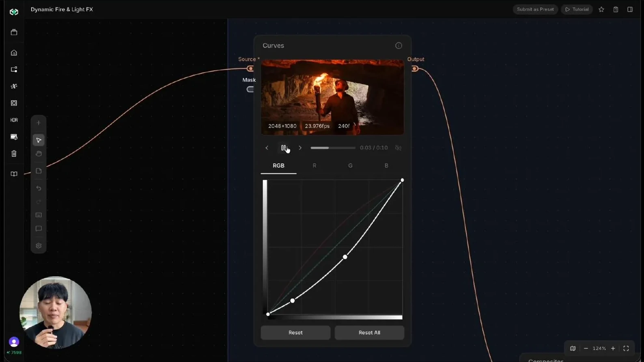Select the bottom-left curve endpoint
644x362 pixels.
coord(268,314)
